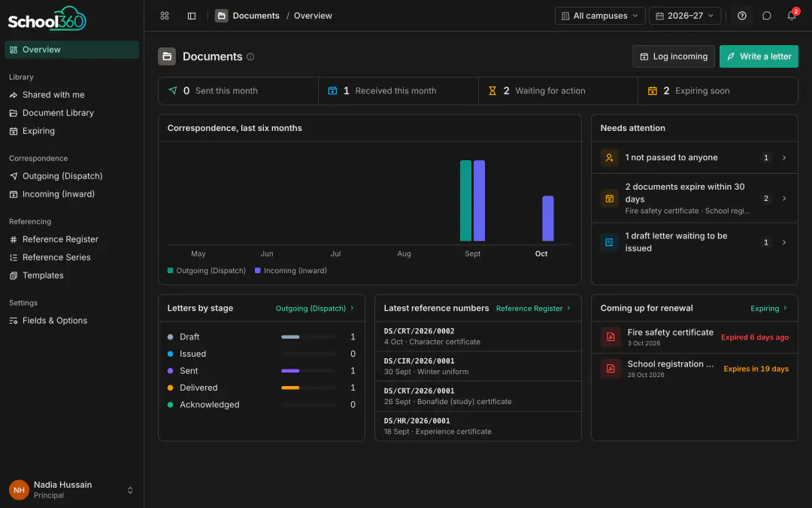Screen dimensions: 812x508
Task: Click the School360 logo
Action: pos(47,19)
